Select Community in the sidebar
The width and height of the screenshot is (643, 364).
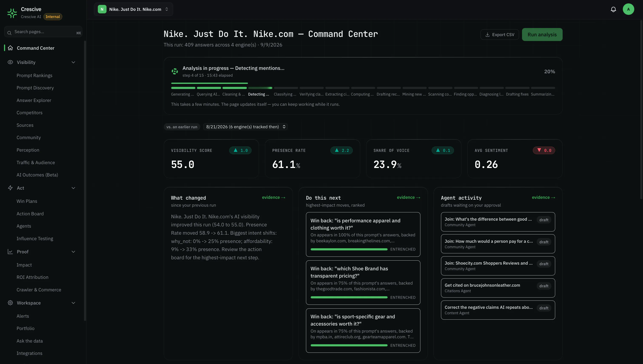click(28, 137)
